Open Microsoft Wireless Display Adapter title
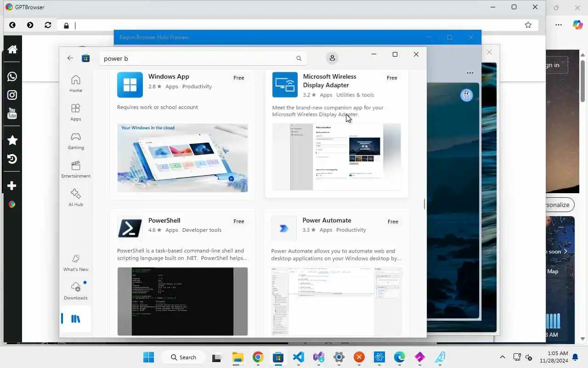Screen dimensions: 588x368 pyautogui.click(x=329, y=80)
